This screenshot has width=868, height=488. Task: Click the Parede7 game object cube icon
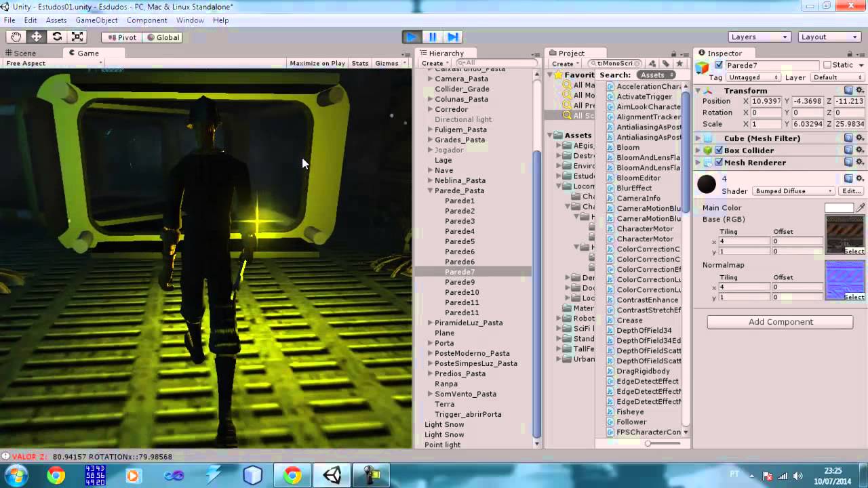pos(703,66)
